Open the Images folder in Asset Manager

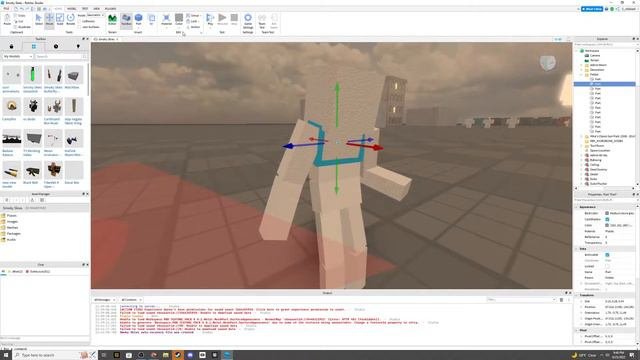click(9, 222)
